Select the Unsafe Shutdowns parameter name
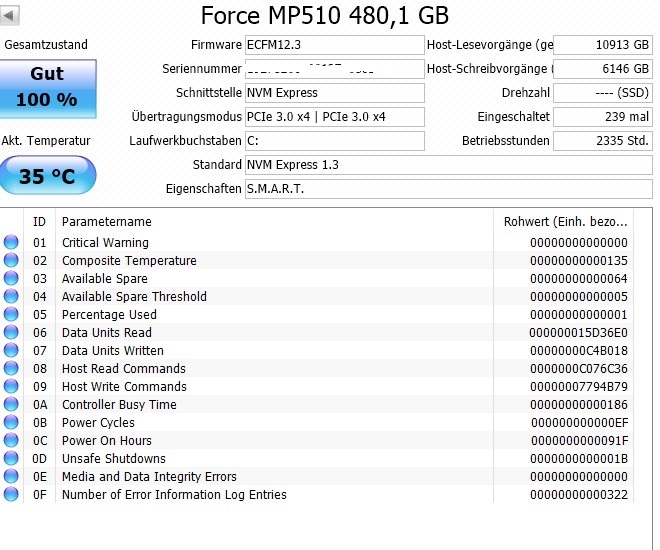The image size is (660, 550). click(114, 458)
